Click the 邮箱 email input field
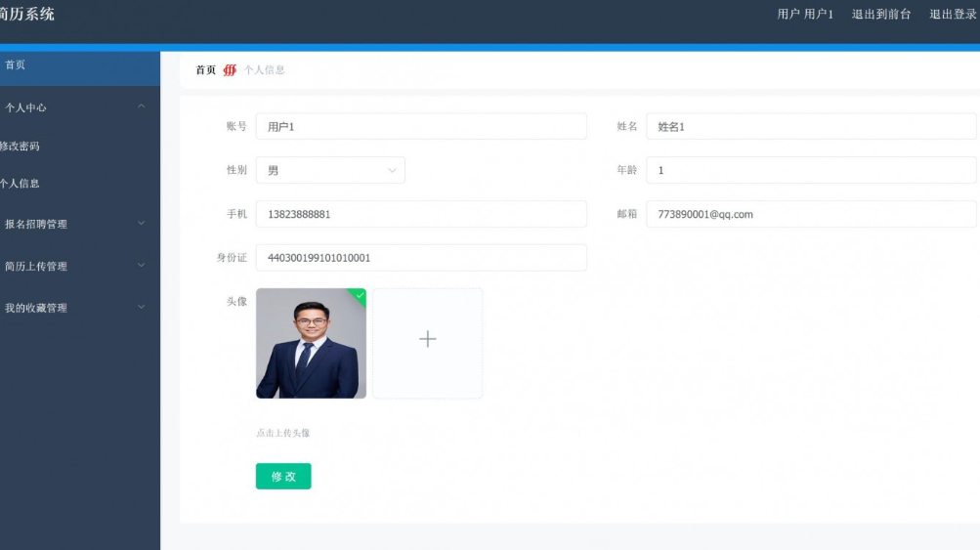Image resolution: width=980 pixels, height=550 pixels. point(810,214)
